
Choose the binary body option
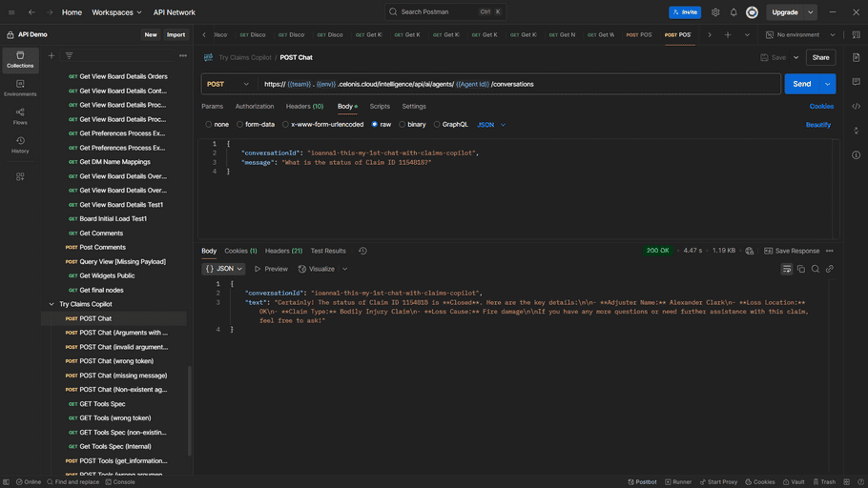(403, 125)
